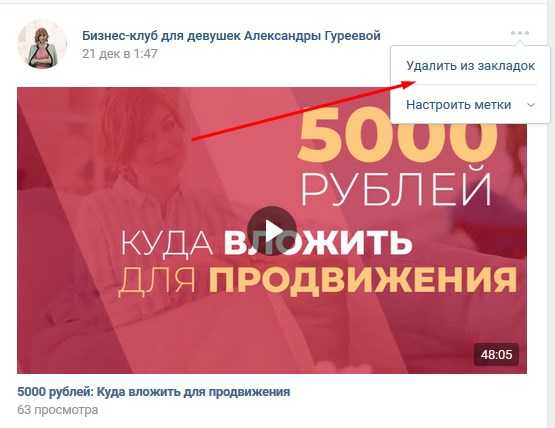Open the business club's round avatar

point(42,45)
